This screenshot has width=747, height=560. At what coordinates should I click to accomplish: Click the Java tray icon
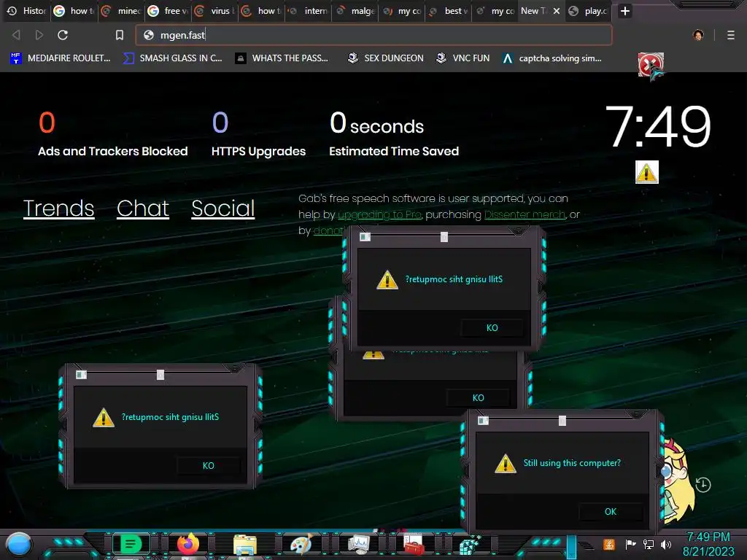coord(609,544)
